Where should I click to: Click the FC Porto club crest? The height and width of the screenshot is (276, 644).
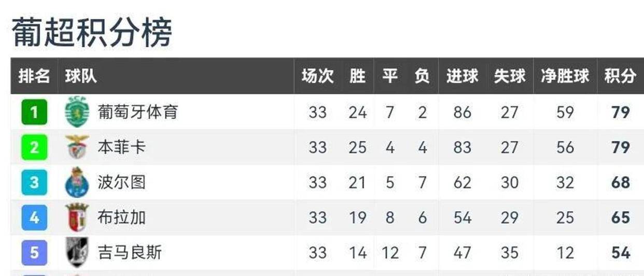click(77, 182)
